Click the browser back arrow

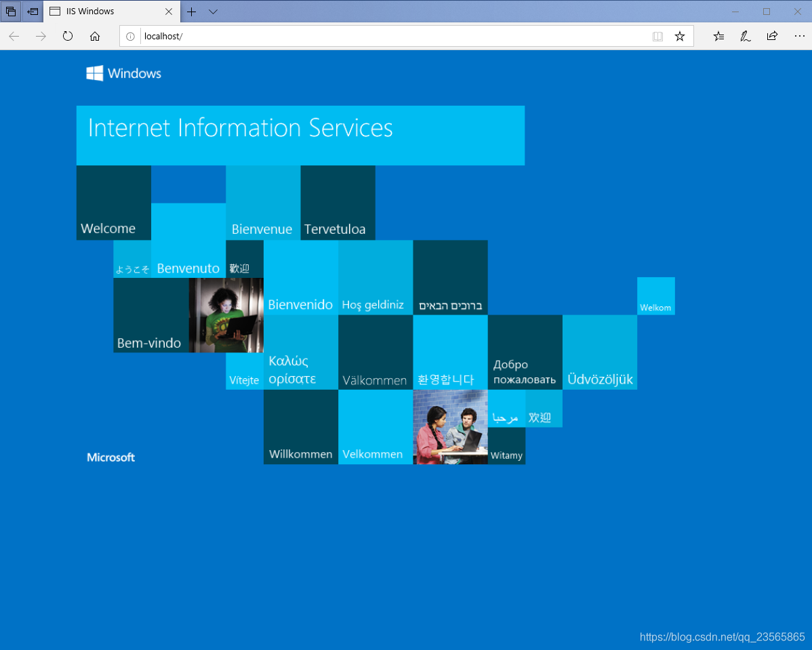[14, 36]
